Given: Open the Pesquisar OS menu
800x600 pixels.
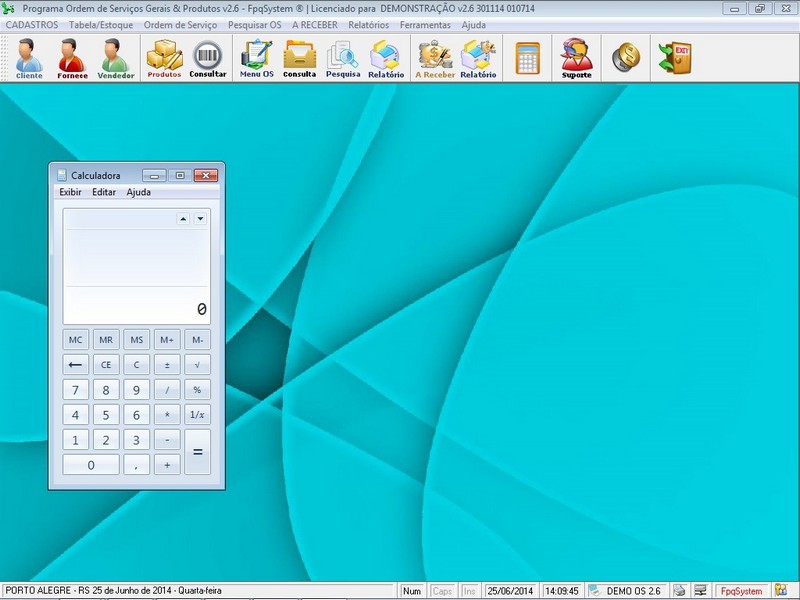Looking at the screenshot, I should (255, 25).
